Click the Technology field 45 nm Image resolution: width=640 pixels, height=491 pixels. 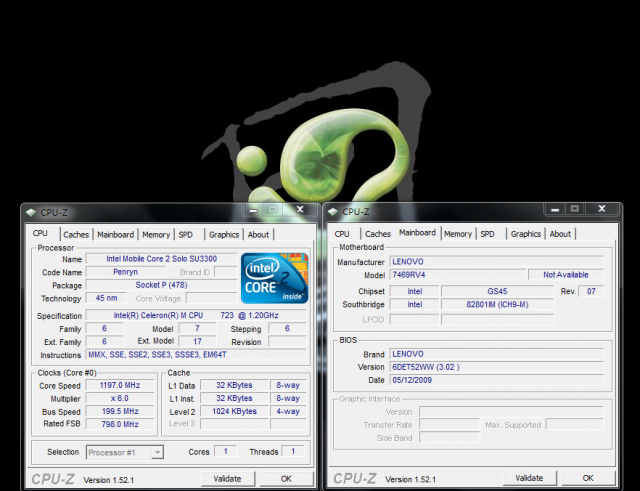[106, 298]
